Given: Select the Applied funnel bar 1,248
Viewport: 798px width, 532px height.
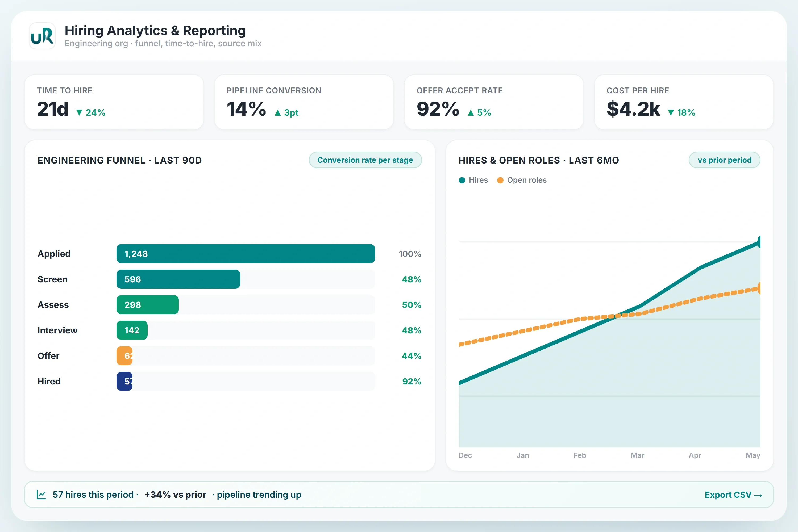Looking at the screenshot, I should point(246,254).
